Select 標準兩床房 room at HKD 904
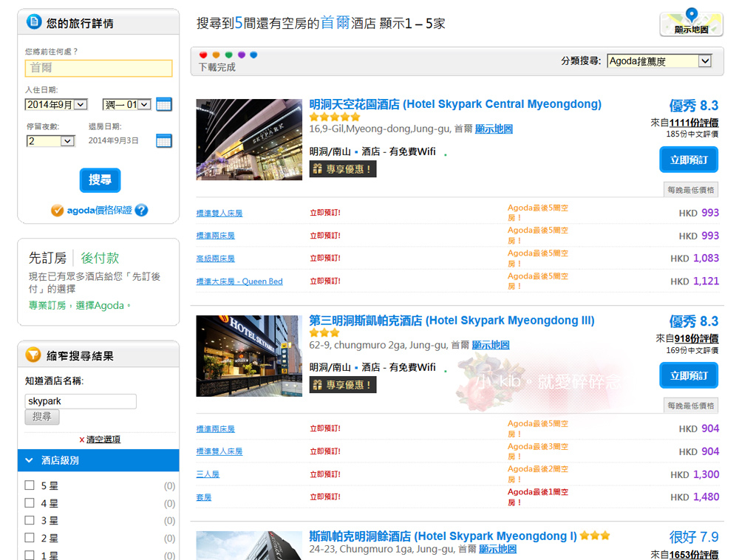The width and height of the screenshot is (739, 560). [215, 429]
